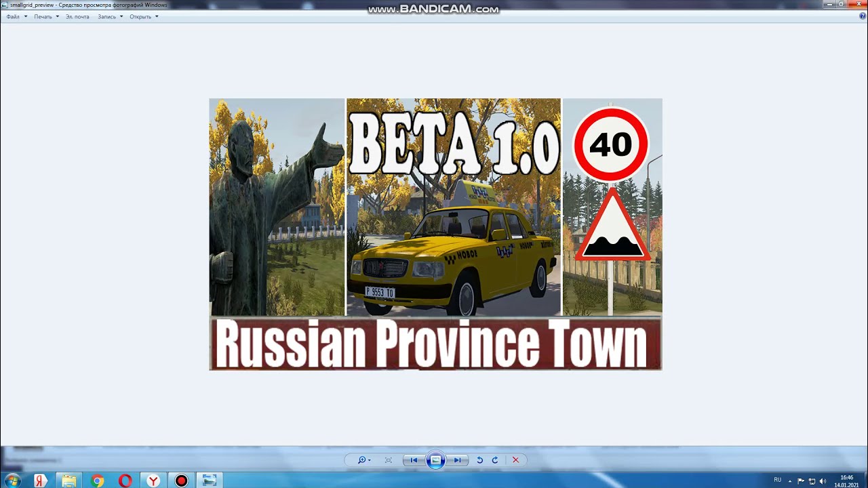This screenshot has width=868, height=488.
Task: Open Yandex search taskbar icon
Action: click(x=40, y=481)
